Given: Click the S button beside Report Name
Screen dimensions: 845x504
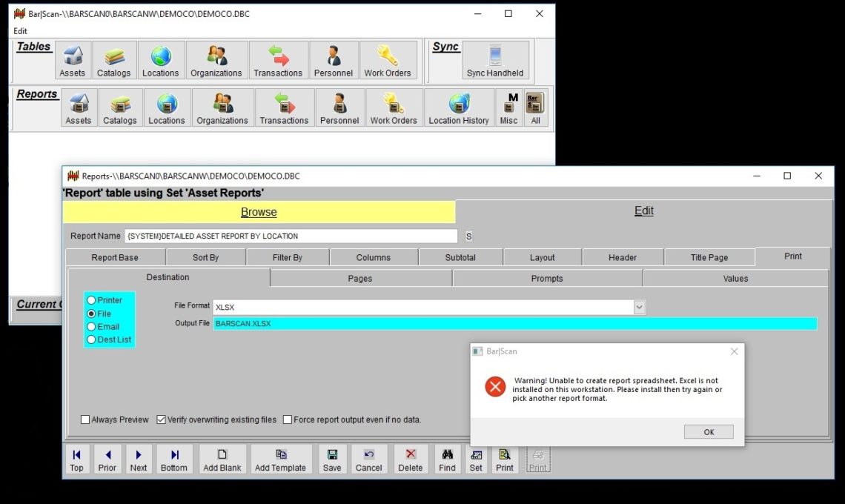Looking at the screenshot, I should 469,236.
